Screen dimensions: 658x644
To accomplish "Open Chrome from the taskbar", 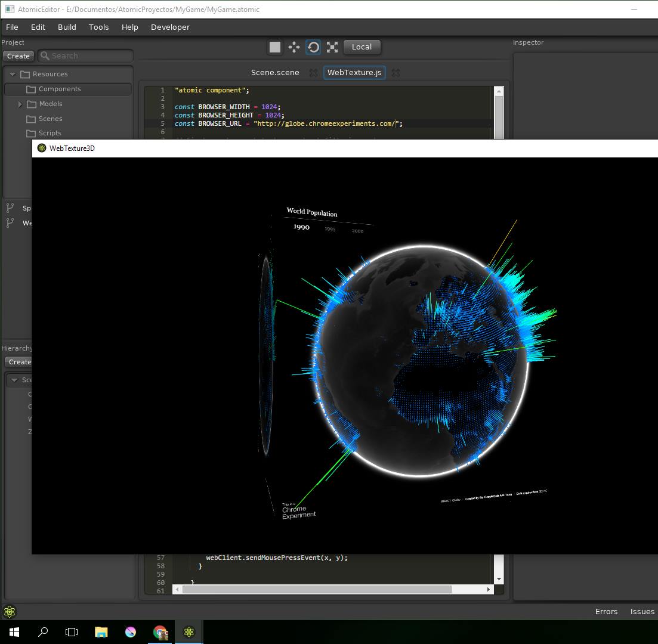I will click(160, 632).
